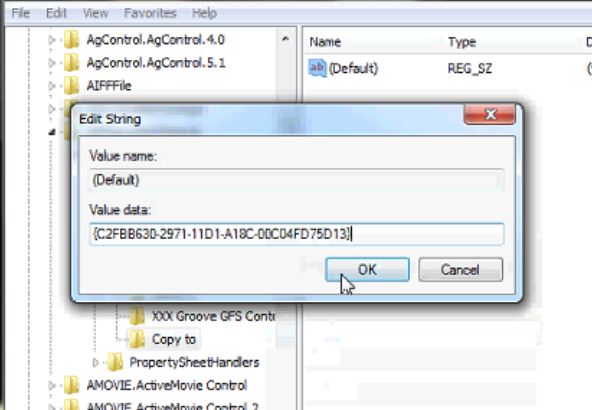The height and width of the screenshot is (410, 592).
Task: Click the AgControl.AgControl.4.0 folder icon
Action: 71,40
